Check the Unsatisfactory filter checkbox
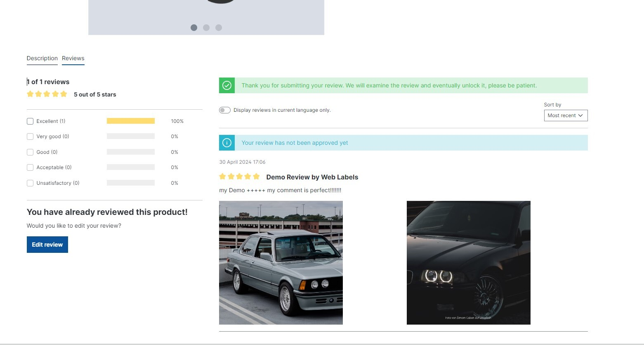This screenshot has width=644, height=351. coord(30,183)
